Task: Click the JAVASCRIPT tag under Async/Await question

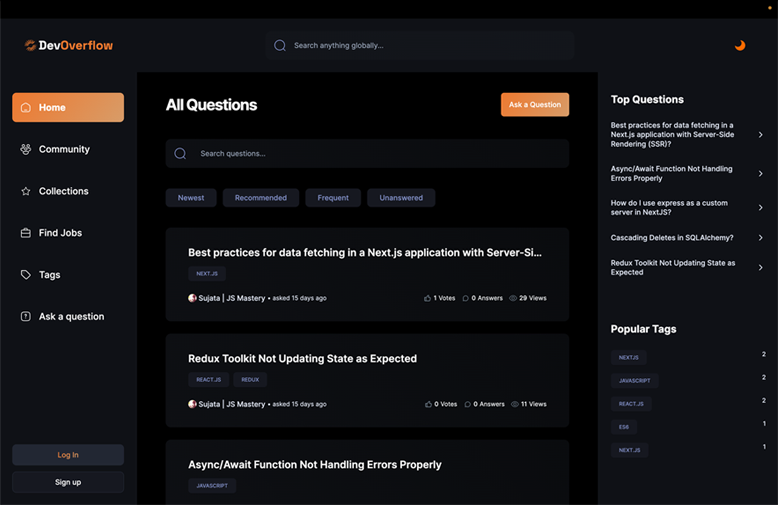Action: (x=212, y=486)
